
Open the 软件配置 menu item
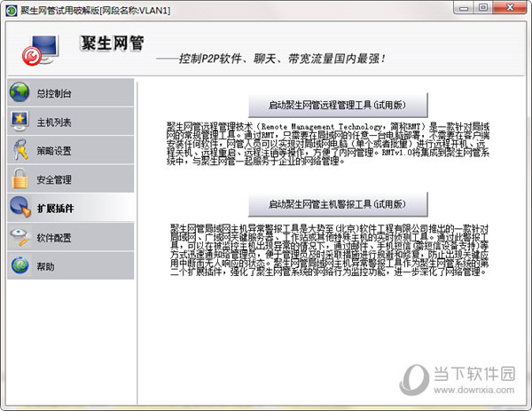coord(71,237)
